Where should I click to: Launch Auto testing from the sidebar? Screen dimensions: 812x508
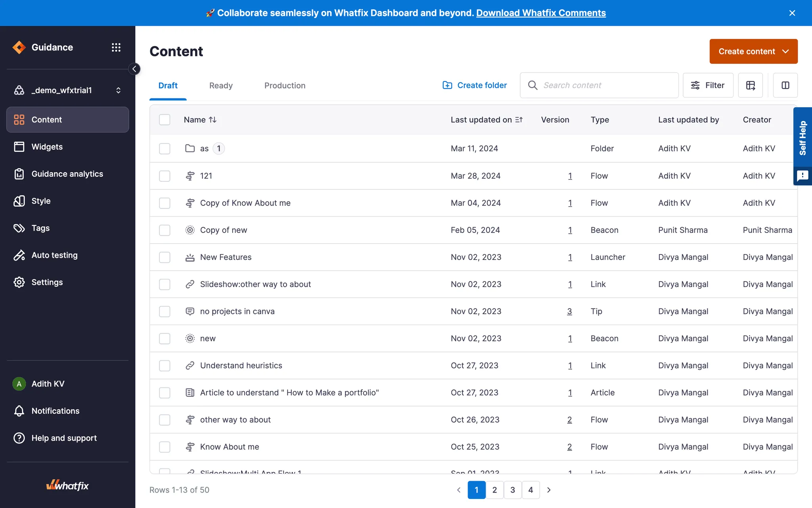pos(54,255)
